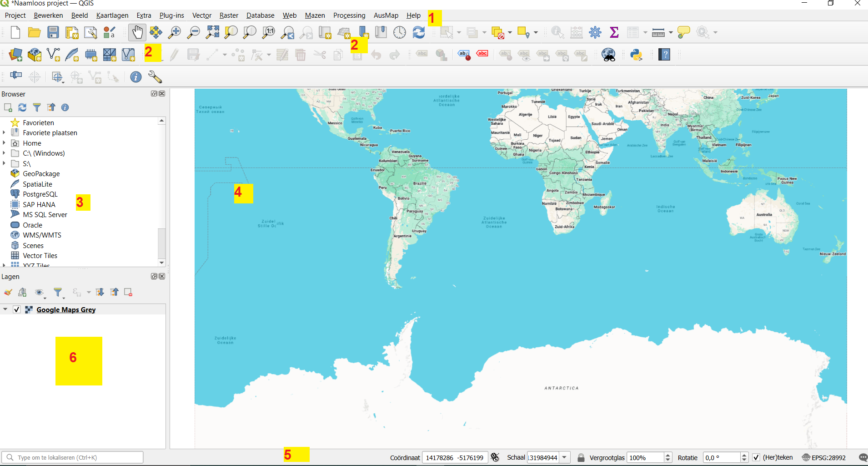Click the Refresh map icon
This screenshot has width=868, height=466.
coord(418,32)
